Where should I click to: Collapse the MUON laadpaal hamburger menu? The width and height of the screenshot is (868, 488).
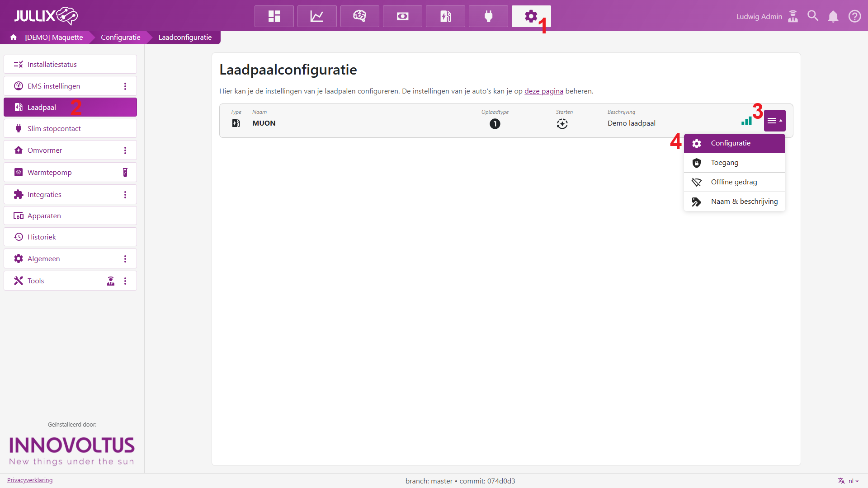pos(774,121)
